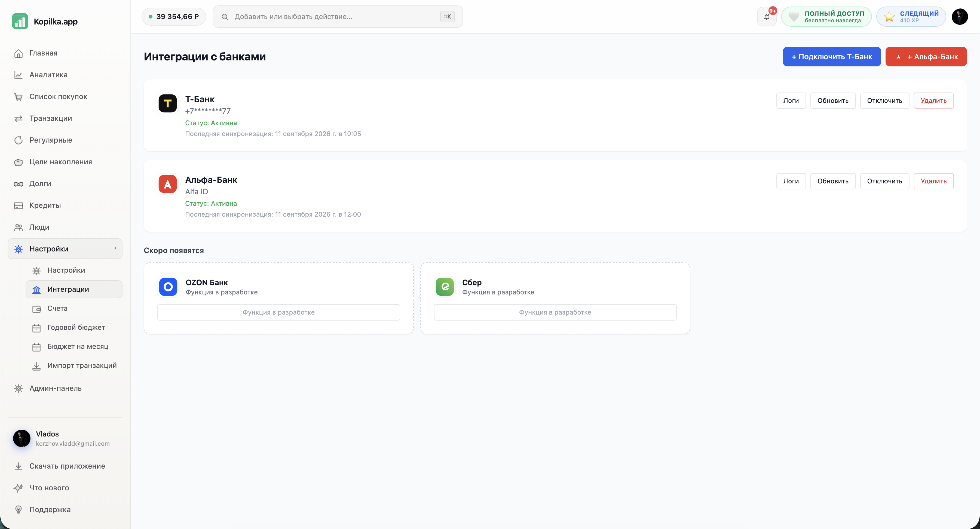
Task: Go to Главная page
Action: click(65, 53)
